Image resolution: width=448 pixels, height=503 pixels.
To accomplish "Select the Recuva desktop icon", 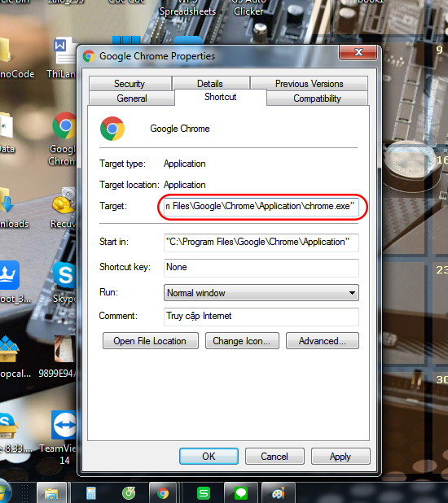I will [x=64, y=208].
